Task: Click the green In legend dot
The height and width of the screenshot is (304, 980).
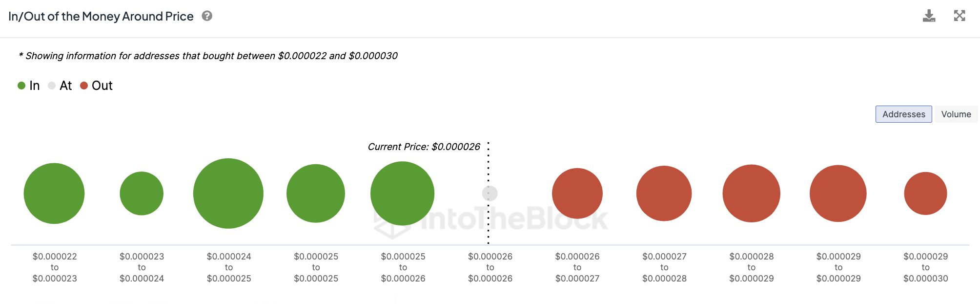Action: (x=21, y=86)
